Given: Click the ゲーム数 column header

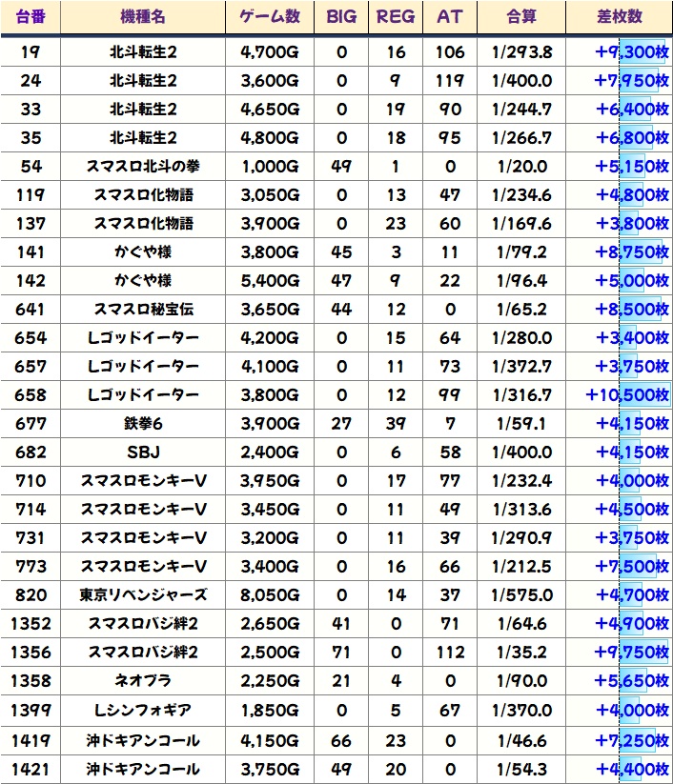Looking at the screenshot, I should pos(269,17).
